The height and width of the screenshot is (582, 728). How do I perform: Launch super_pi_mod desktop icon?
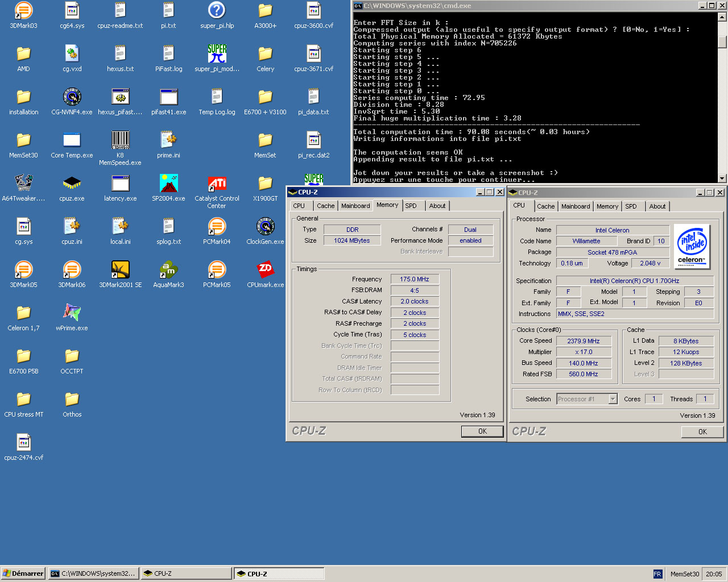click(217, 53)
